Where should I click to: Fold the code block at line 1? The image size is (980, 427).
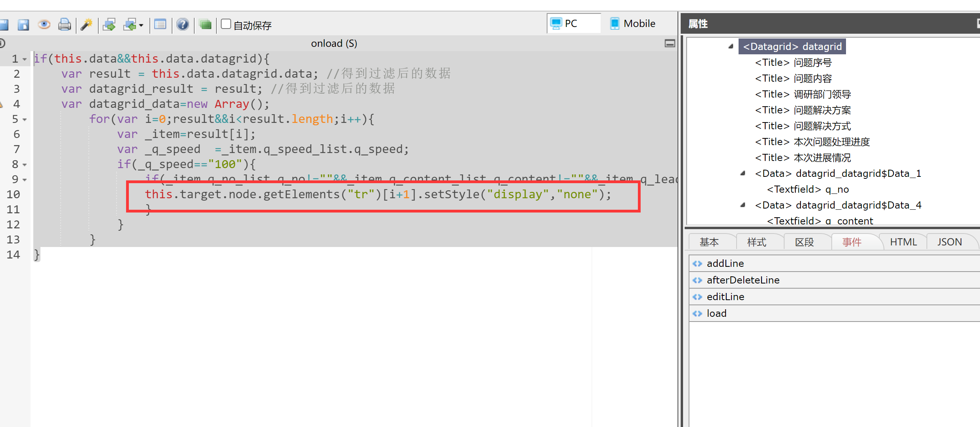[25, 59]
